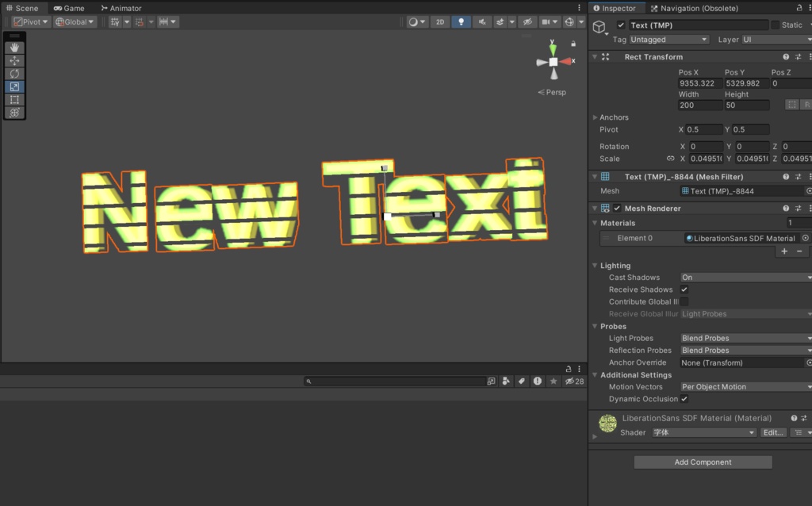
Task: Select the Move tool
Action: tap(14, 60)
